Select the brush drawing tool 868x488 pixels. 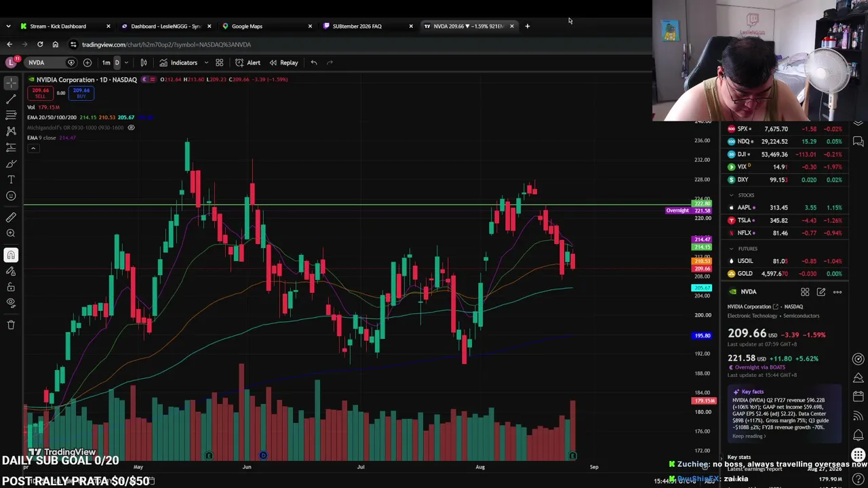11,163
